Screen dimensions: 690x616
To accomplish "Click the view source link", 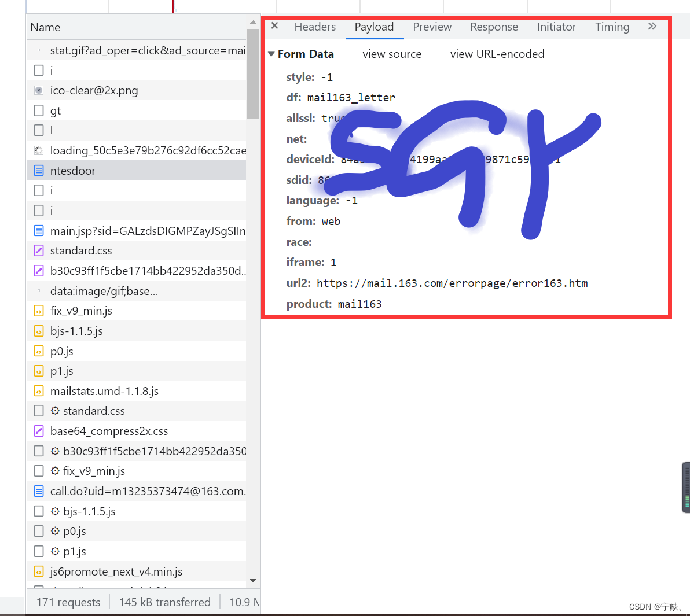I will 392,54.
